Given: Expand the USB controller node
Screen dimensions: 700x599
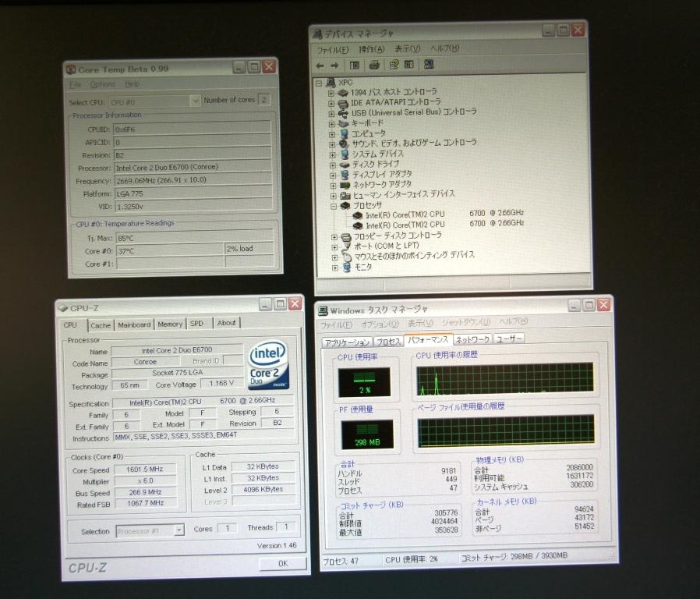Looking at the screenshot, I should 331,114.
